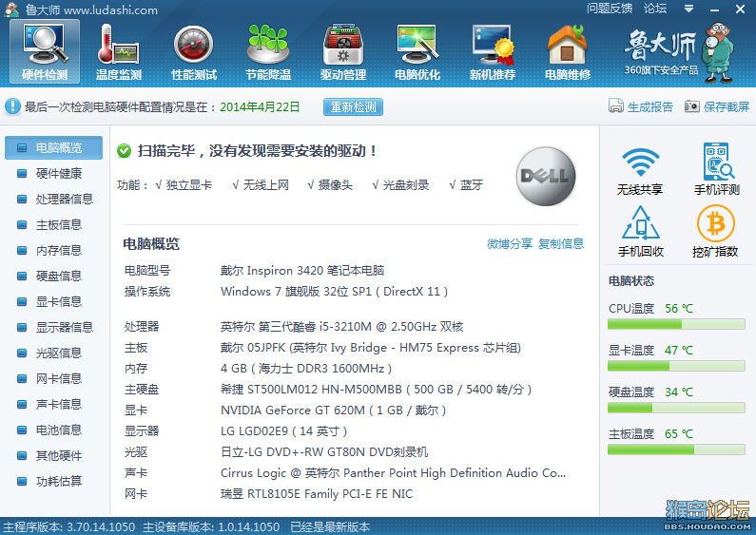The width and height of the screenshot is (756, 535).
Task: Click the 硬盘温度 progress bar
Action: 676,408
